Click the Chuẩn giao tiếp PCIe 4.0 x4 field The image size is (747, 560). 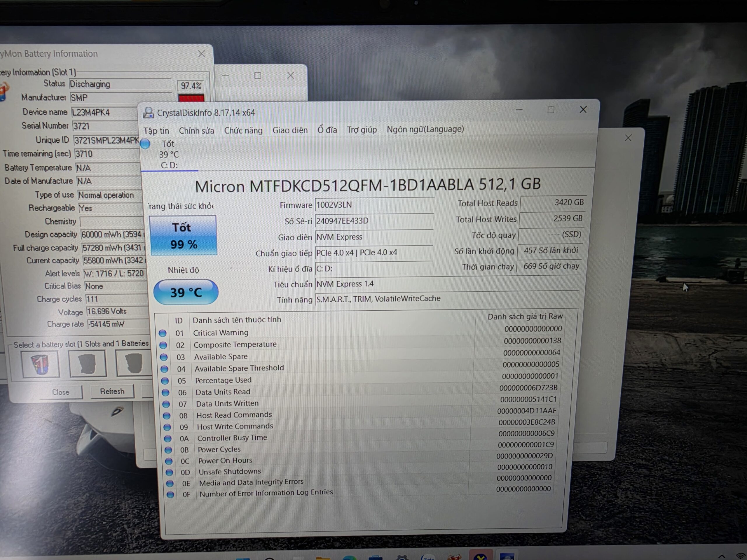[373, 253]
